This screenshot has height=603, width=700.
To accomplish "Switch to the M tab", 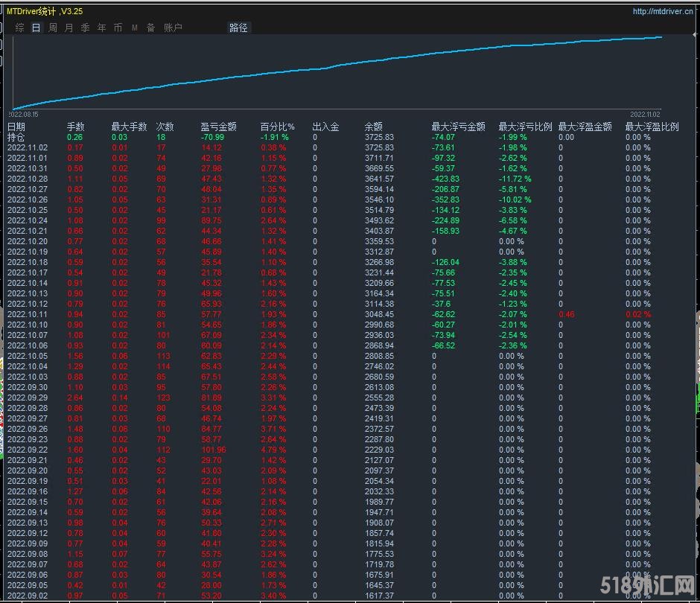I will (134, 28).
